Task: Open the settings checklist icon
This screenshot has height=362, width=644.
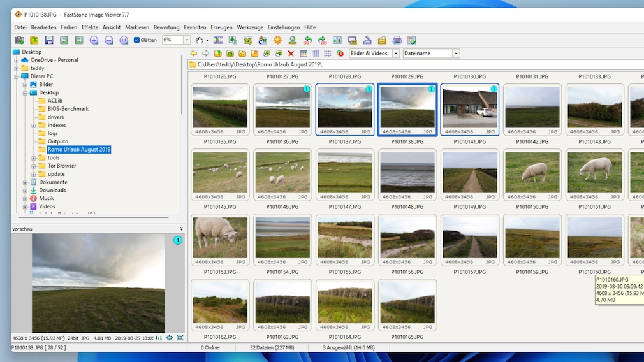Action: tap(412, 40)
